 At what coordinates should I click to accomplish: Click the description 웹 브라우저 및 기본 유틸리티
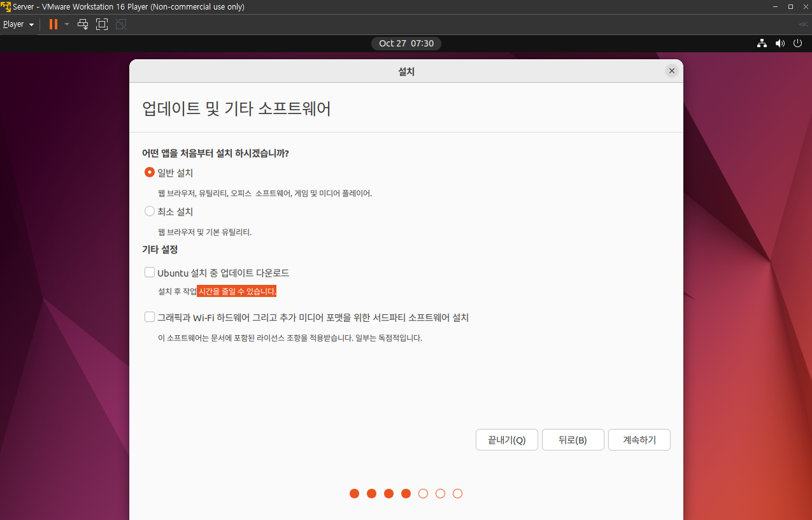(204, 232)
